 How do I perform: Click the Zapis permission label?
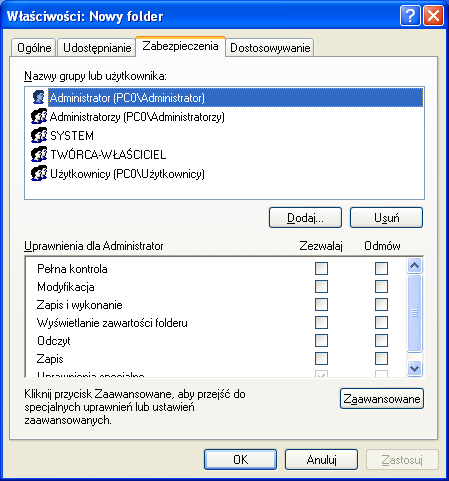pyautogui.click(x=50, y=359)
